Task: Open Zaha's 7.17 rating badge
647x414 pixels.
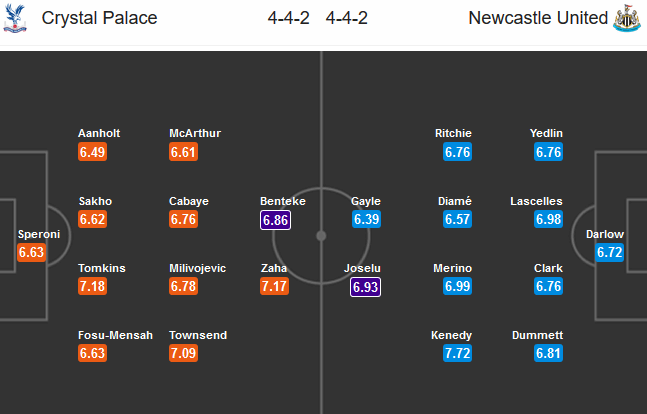Action: point(276,288)
